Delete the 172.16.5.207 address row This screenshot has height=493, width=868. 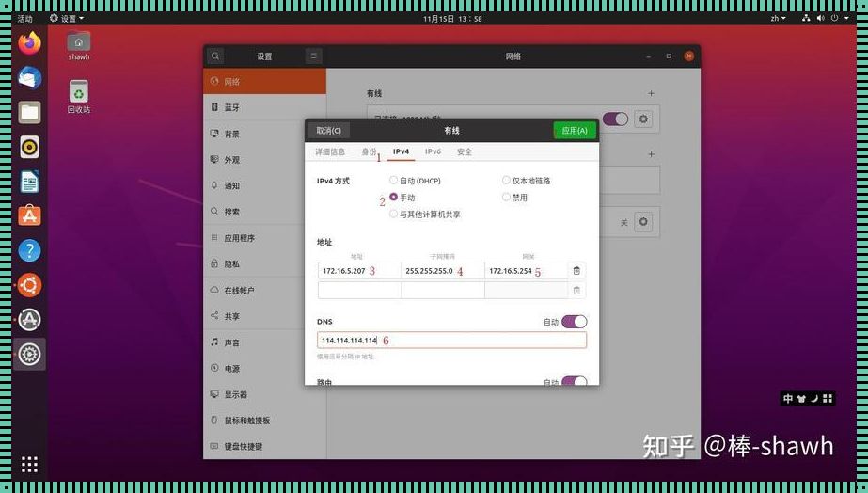(x=576, y=270)
